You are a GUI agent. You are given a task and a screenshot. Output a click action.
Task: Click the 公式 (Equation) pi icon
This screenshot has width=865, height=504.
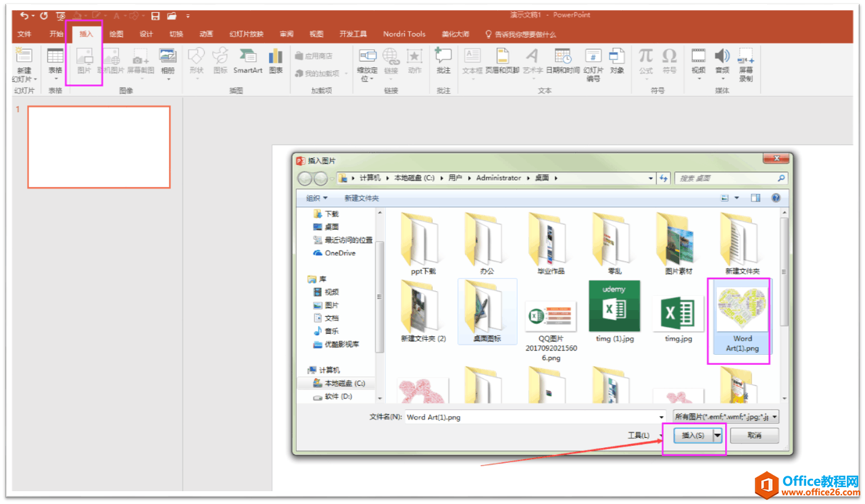pyautogui.click(x=646, y=59)
